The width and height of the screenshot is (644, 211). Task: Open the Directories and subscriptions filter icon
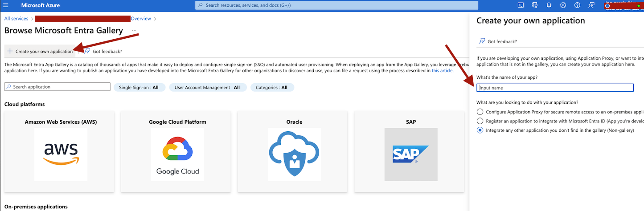click(x=534, y=5)
